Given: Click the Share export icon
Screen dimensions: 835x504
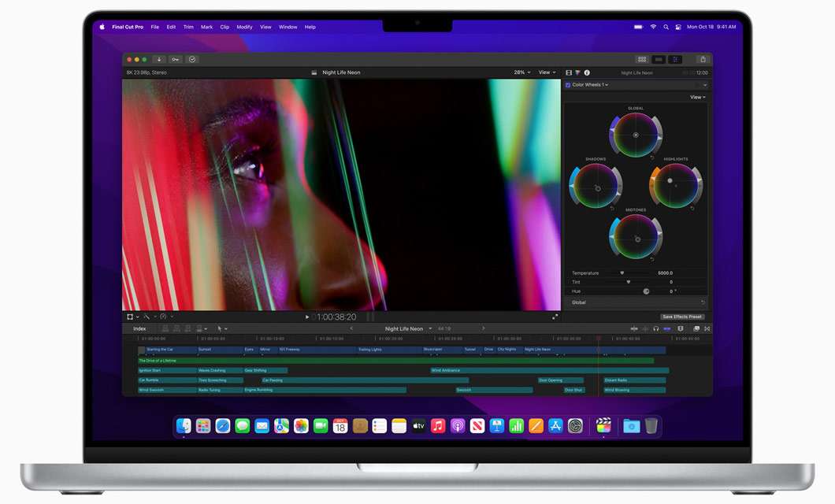Looking at the screenshot, I should pos(701,59).
